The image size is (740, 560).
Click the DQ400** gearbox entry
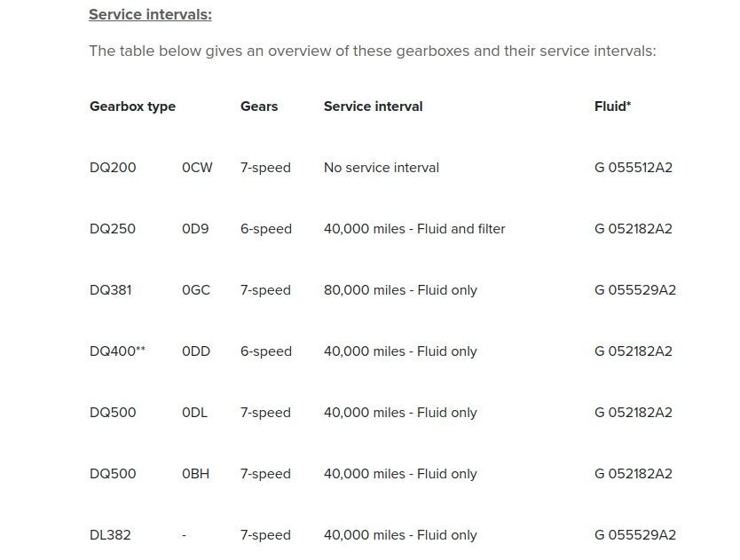pos(117,351)
